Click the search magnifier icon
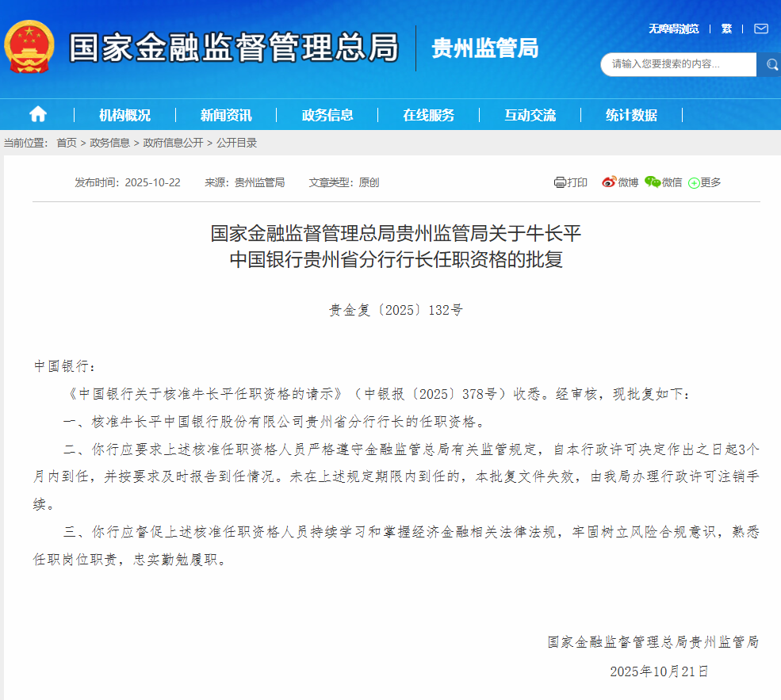The image size is (781, 700). pos(770,64)
